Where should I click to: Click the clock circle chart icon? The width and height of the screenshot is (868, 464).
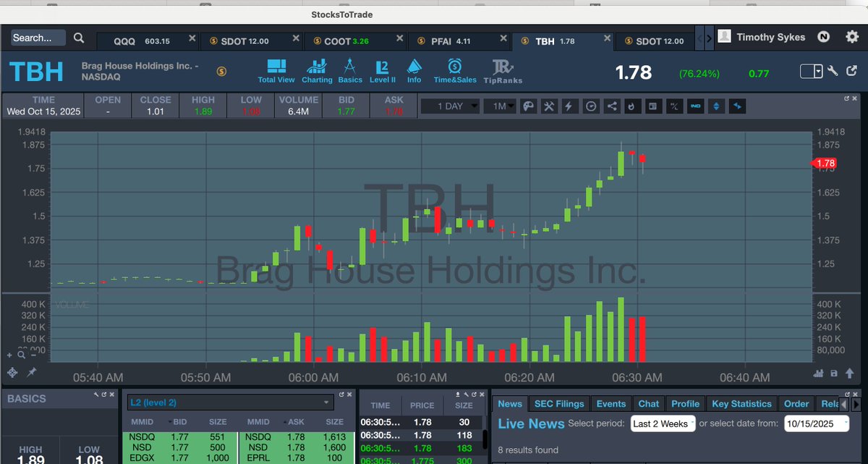pyautogui.click(x=591, y=106)
